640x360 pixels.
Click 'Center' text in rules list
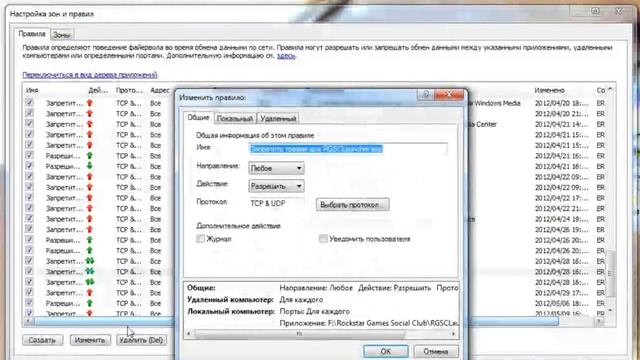pos(486,124)
